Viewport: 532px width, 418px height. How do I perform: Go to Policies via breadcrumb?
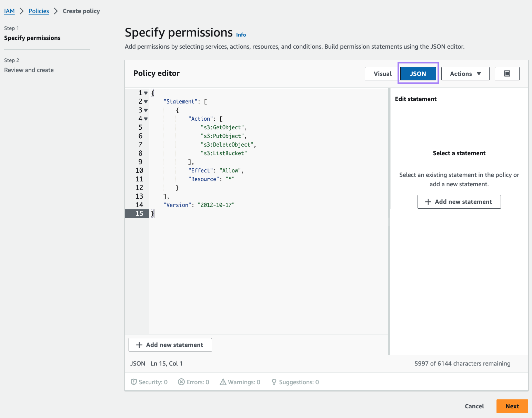tap(39, 11)
